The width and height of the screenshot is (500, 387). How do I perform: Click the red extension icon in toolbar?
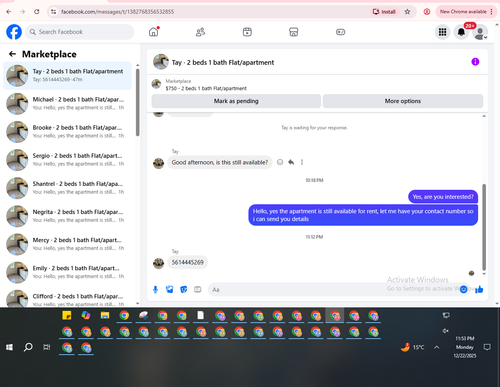tap(427, 12)
